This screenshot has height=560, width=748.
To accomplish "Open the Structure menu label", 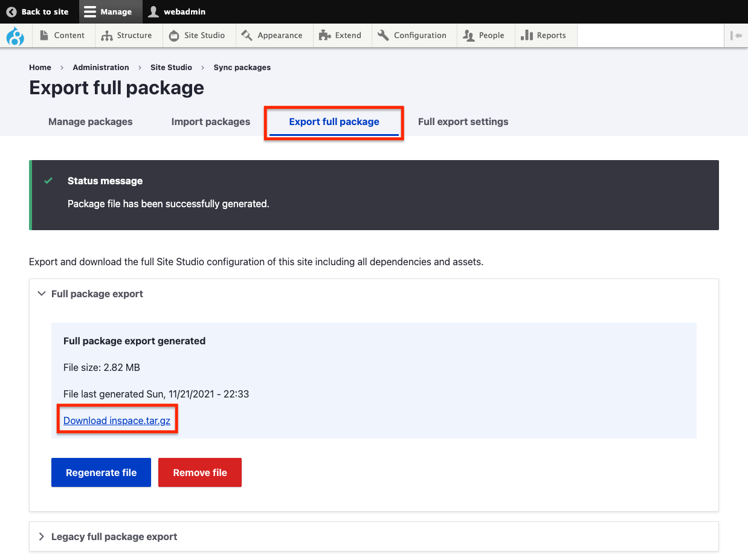I will (134, 36).
